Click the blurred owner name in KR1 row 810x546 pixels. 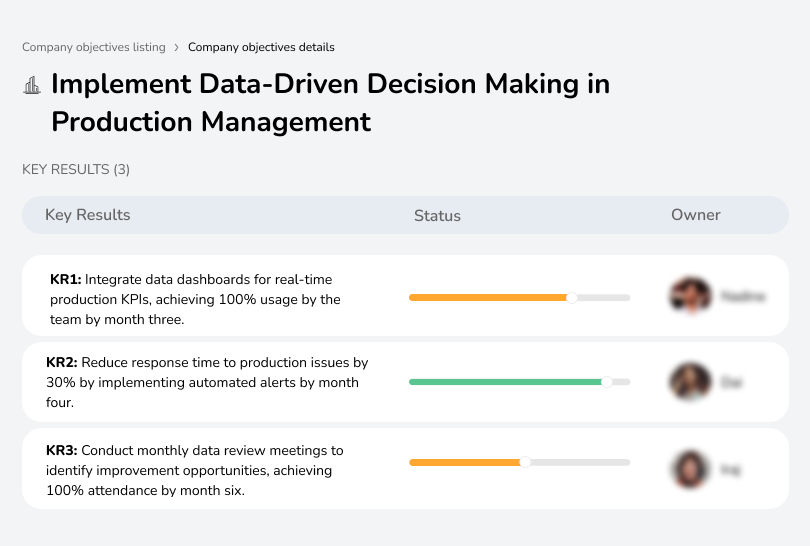point(743,297)
